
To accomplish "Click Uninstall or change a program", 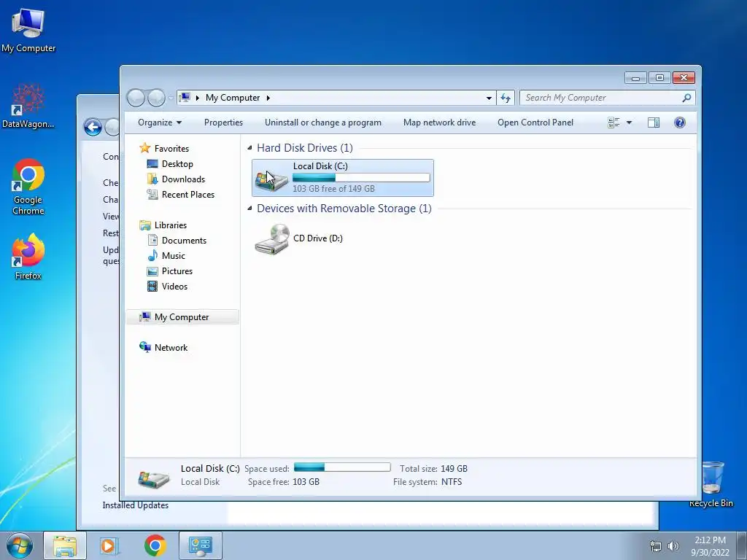I will point(323,122).
